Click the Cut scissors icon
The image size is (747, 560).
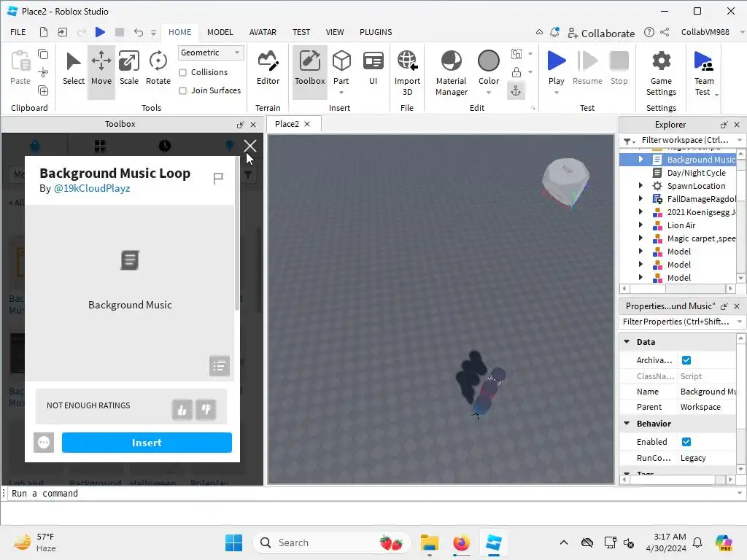click(x=43, y=72)
